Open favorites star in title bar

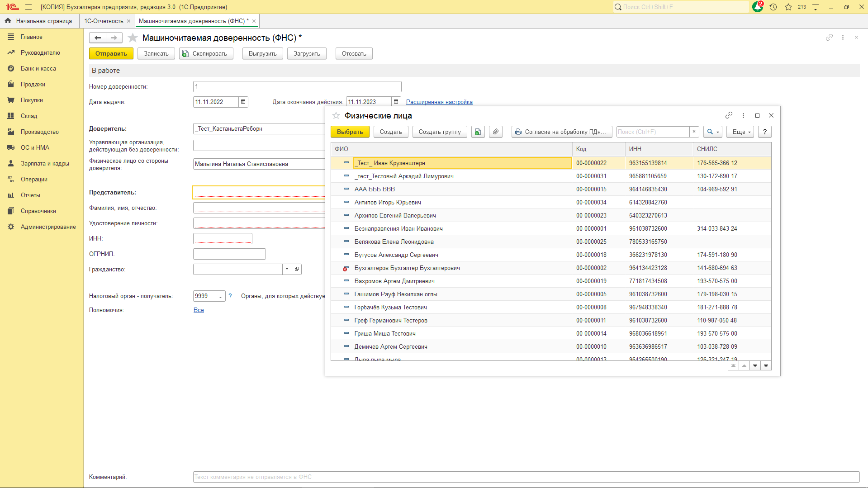(x=788, y=7)
